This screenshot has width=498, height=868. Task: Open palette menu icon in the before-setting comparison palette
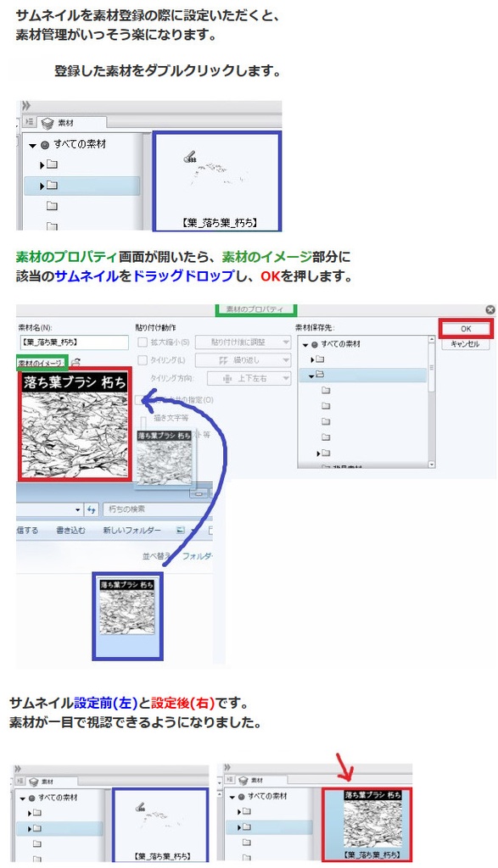[x=20, y=781]
